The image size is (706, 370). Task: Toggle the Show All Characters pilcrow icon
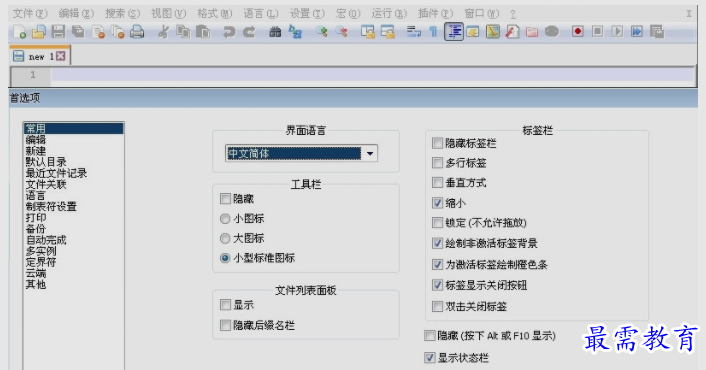[433, 32]
